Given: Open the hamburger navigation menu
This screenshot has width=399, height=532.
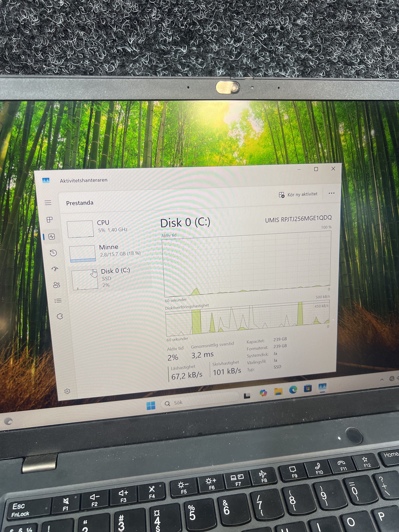Looking at the screenshot, I should tap(48, 203).
